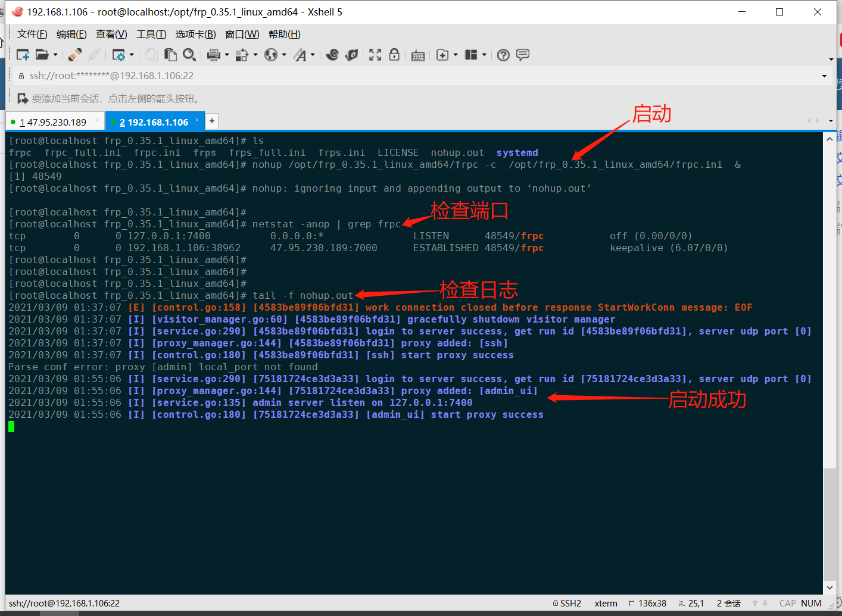This screenshot has width=842, height=616.
Task: Expand the address bar session dropdown
Action: coord(824,76)
